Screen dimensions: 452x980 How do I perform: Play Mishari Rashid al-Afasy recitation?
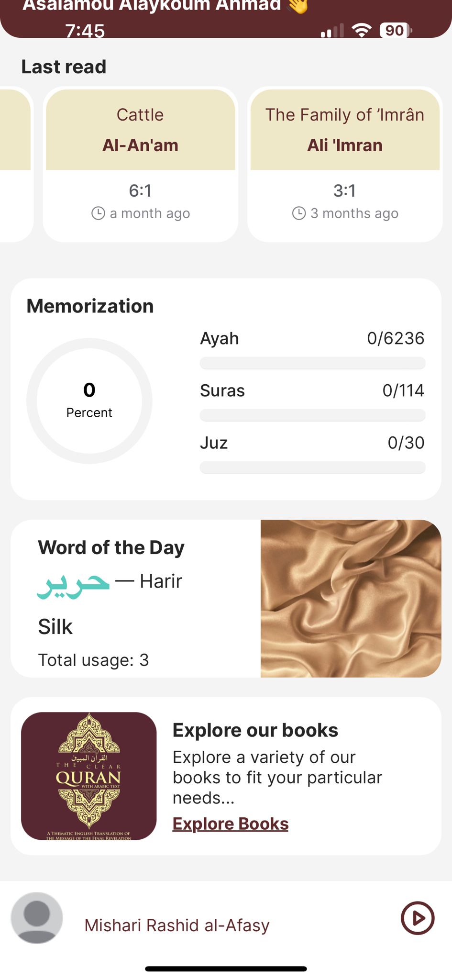point(417,918)
